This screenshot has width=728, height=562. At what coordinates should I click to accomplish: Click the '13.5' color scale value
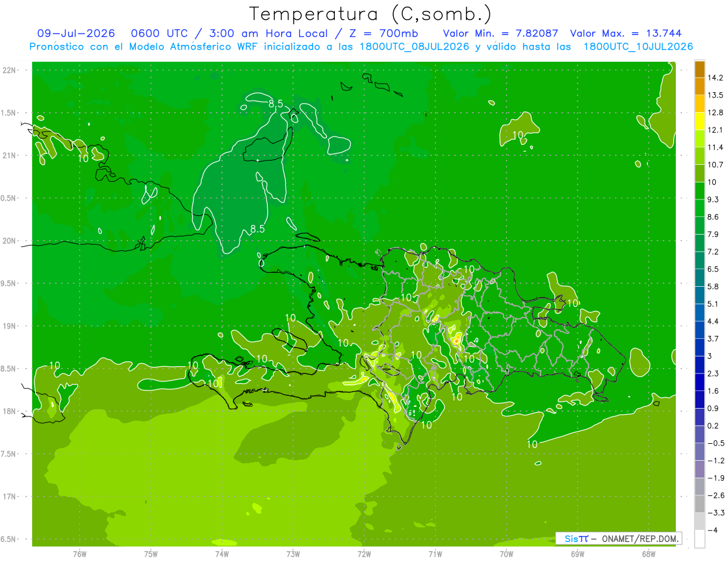[715, 95]
